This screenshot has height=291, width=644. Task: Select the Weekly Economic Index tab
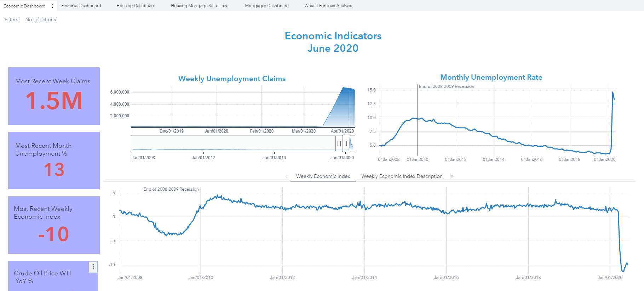coord(323,176)
